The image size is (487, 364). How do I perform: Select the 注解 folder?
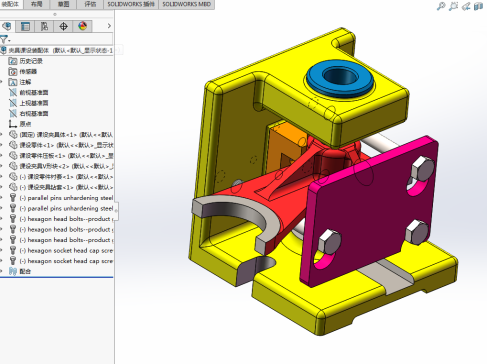20,82
